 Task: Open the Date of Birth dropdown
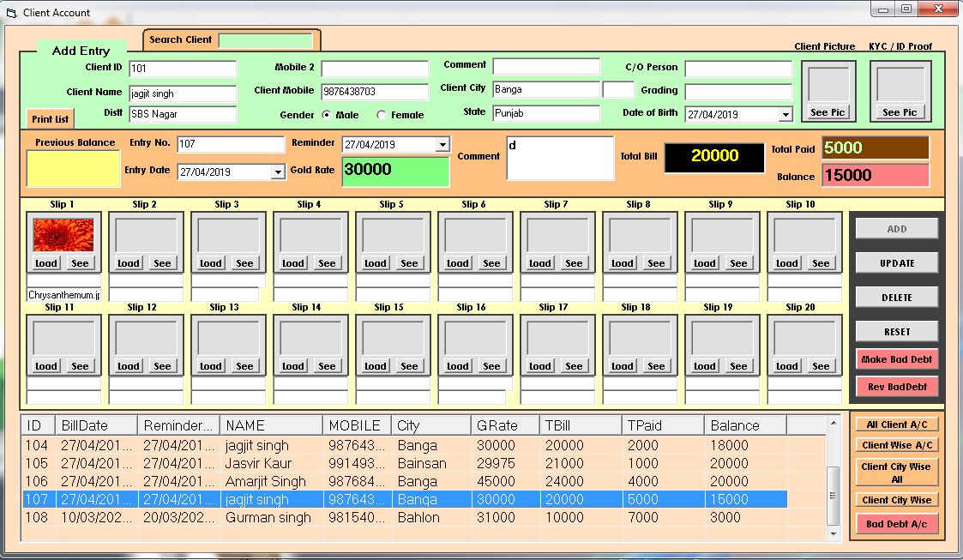pyautogui.click(x=785, y=115)
